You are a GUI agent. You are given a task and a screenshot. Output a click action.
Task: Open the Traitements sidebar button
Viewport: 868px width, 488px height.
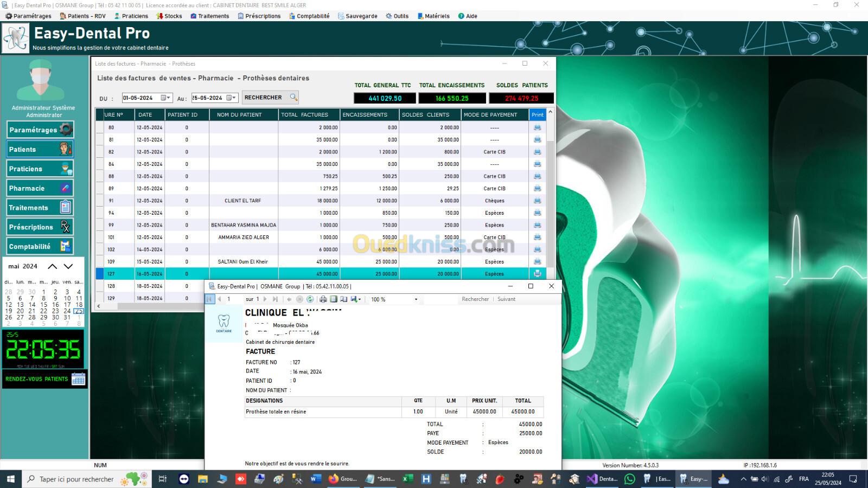[40, 208]
